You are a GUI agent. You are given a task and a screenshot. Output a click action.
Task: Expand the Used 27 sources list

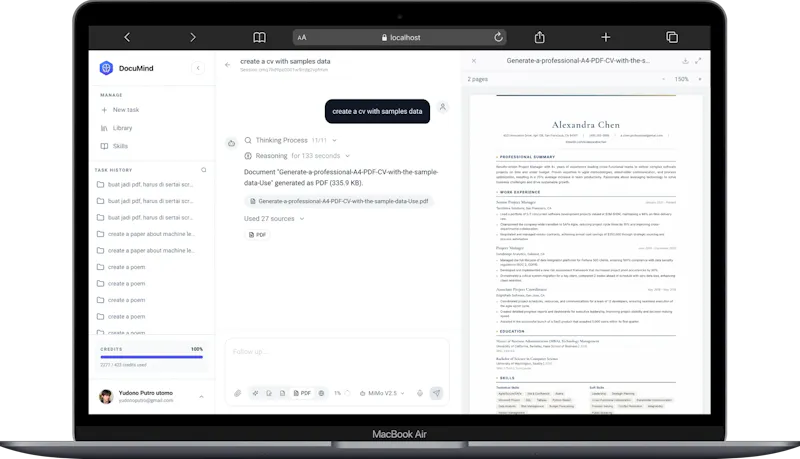[x=274, y=219]
